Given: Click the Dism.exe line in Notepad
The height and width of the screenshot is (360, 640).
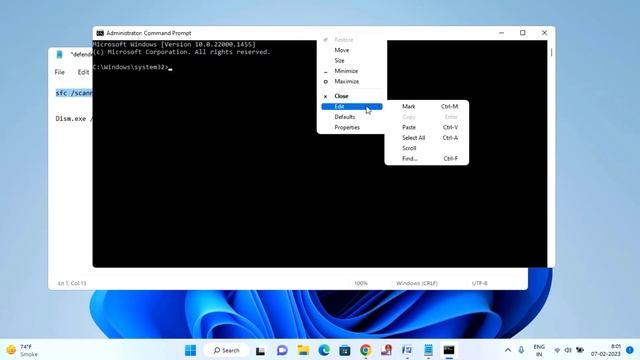Looking at the screenshot, I should pyautogui.click(x=74, y=119).
